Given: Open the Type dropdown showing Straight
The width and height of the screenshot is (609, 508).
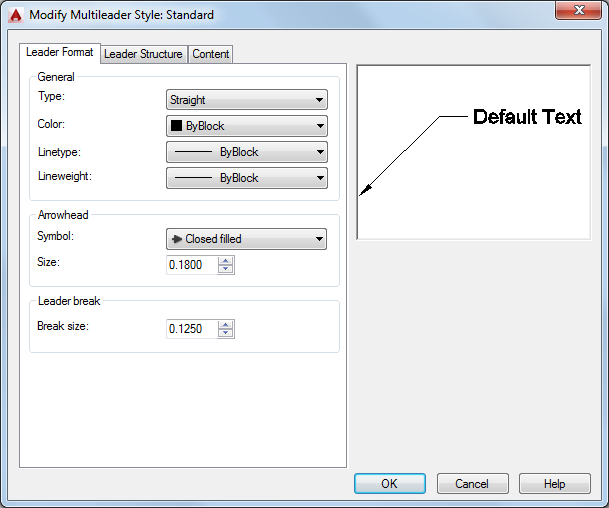Looking at the screenshot, I should (x=247, y=100).
